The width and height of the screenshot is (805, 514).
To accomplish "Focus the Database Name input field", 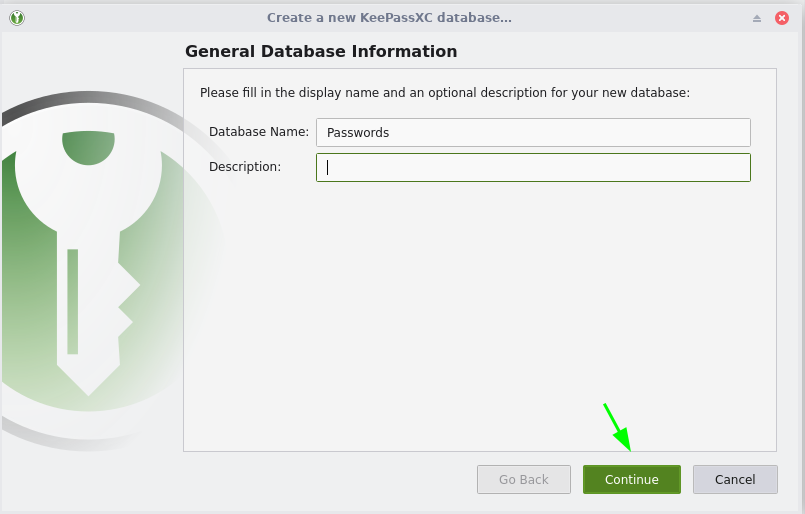I will click(532, 132).
